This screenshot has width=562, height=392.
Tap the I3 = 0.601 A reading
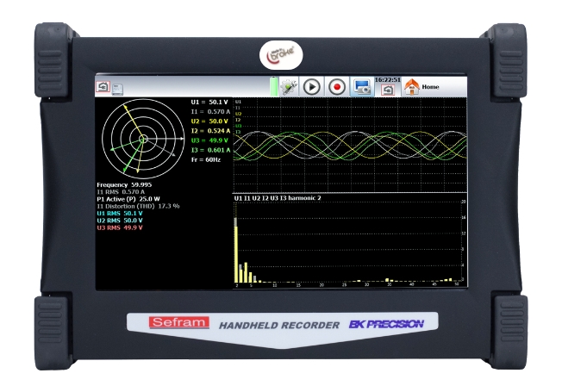click(x=209, y=150)
